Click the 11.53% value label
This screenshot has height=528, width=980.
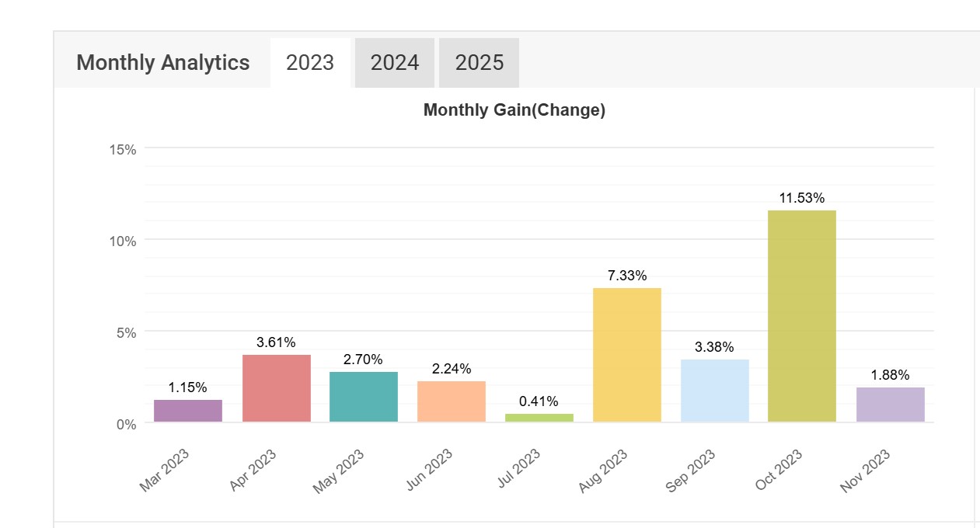pos(802,198)
